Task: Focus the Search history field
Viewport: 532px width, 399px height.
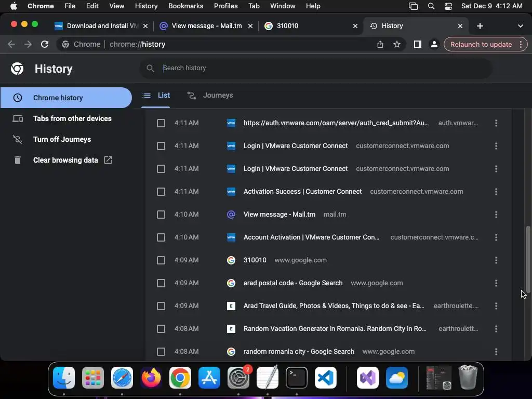Action: click(x=315, y=68)
